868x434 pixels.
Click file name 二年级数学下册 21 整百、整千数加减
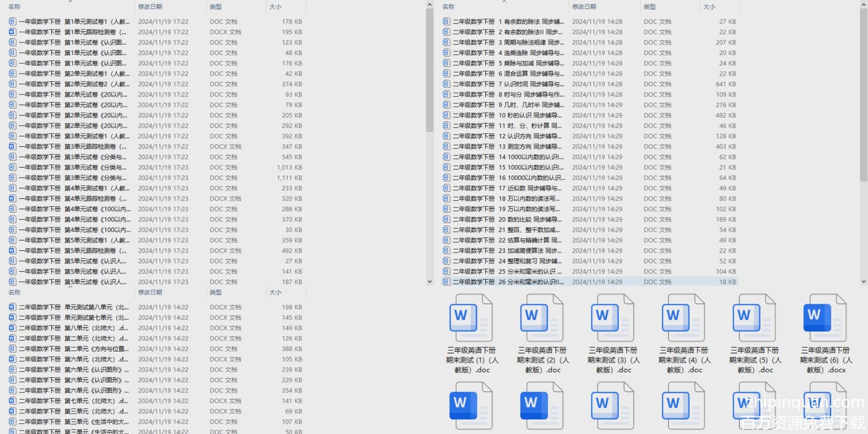tap(506, 230)
